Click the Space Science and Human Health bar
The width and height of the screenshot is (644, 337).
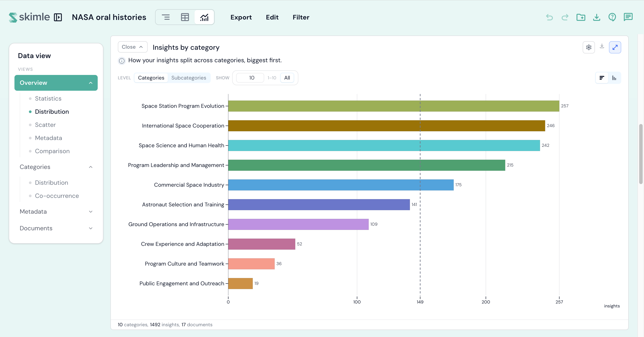coord(384,145)
